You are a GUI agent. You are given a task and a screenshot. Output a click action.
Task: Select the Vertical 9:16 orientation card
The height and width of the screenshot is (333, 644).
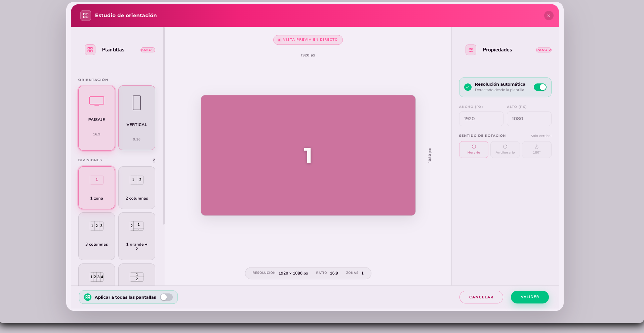pyautogui.click(x=136, y=118)
